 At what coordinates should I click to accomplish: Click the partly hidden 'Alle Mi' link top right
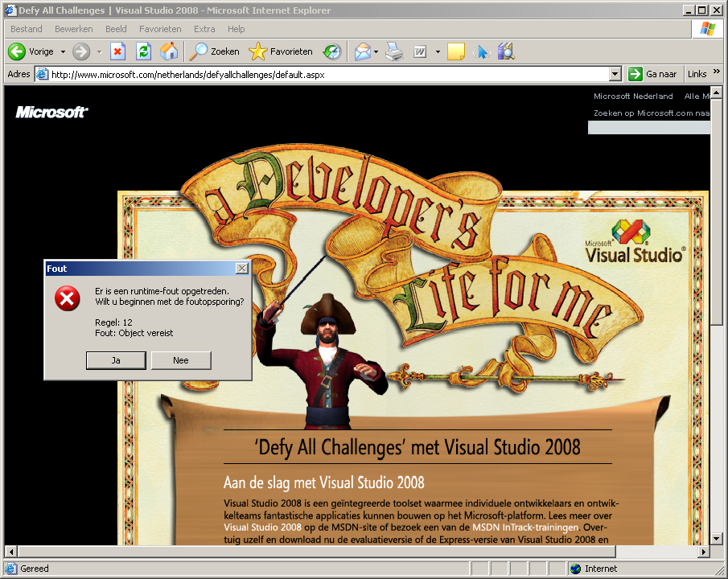[x=697, y=96]
